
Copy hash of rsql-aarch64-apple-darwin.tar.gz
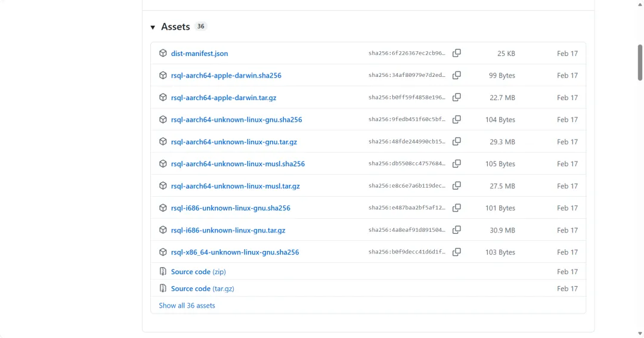click(457, 97)
